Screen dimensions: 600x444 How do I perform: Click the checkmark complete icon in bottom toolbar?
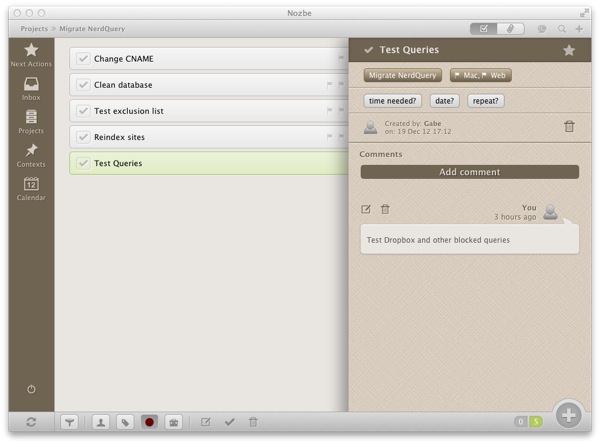pyautogui.click(x=230, y=422)
